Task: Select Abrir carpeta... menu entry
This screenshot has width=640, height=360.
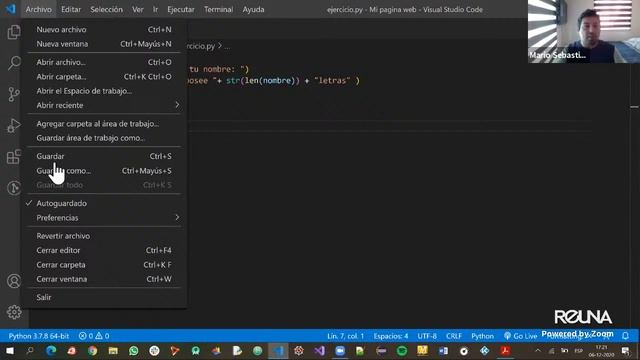Action: coord(104,76)
